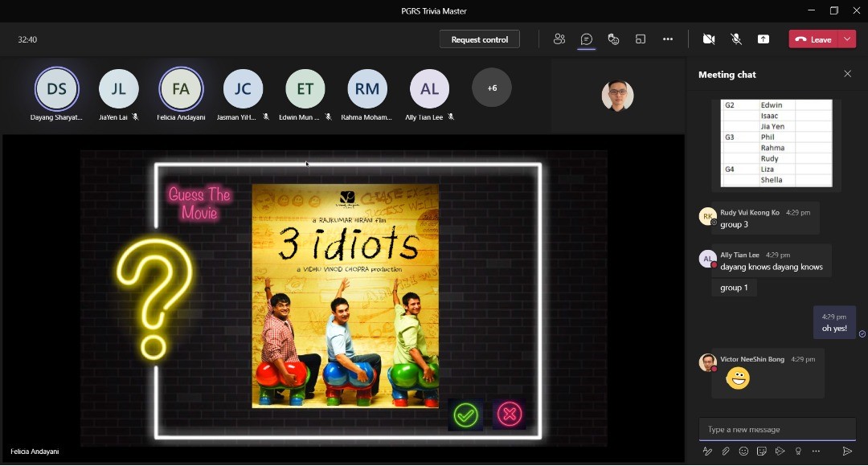The image size is (868, 466).
Task: Leave the meeting
Action: coord(813,39)
